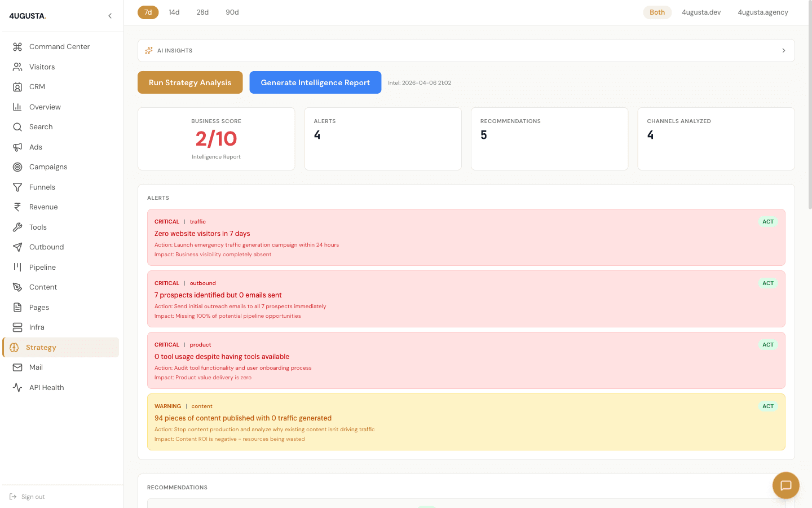The width and height of the screenshot is (812, 508).
Task: Select the Visitors icon in the sidebar
Action: click(16, 67)
